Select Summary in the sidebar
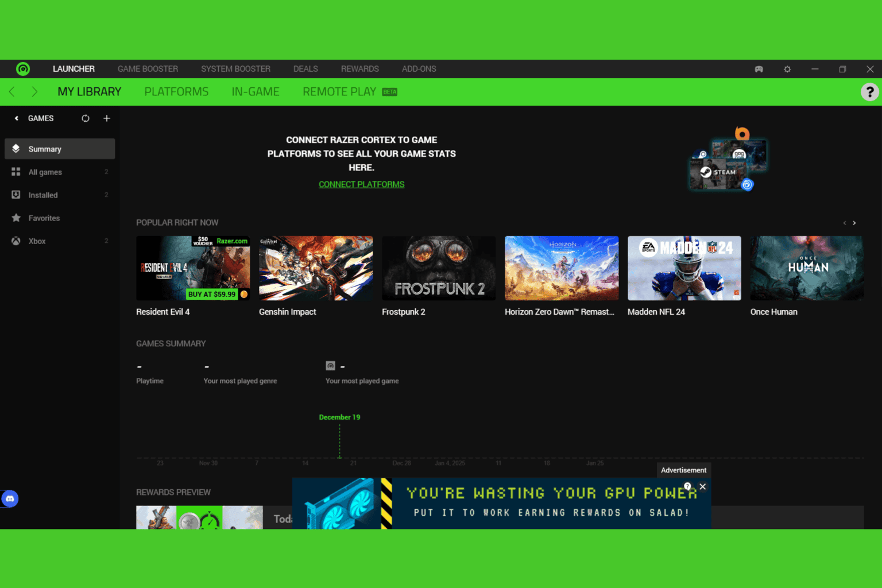The height and width of the screenshot is (588, 882). click(60, 149)
